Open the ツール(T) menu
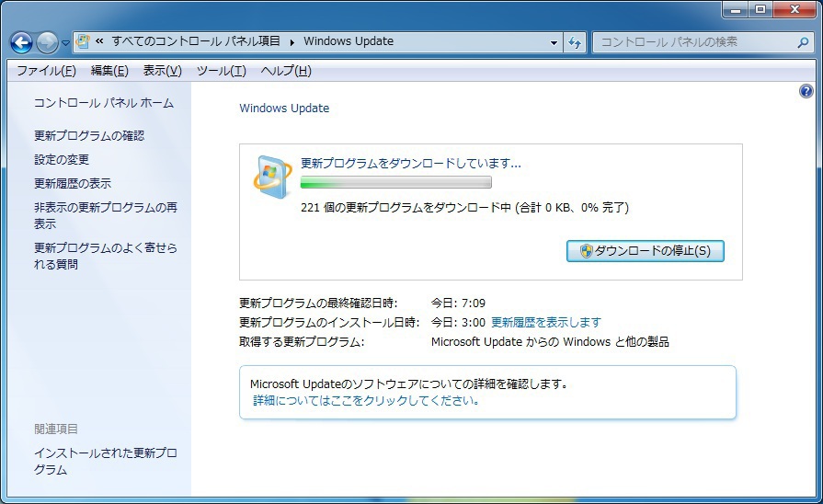Viewport: 823px width, 504px height. coord(221,70)
